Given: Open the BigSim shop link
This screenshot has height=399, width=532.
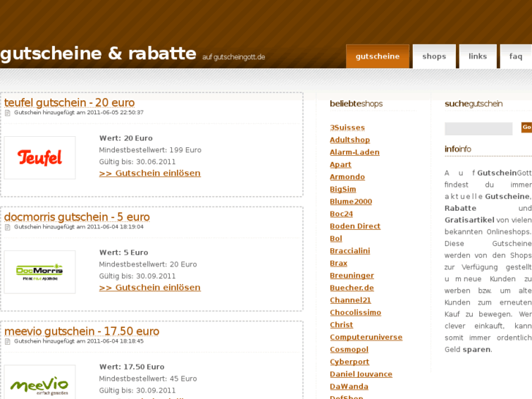Looking at the screenshot, I should point(343,189).
